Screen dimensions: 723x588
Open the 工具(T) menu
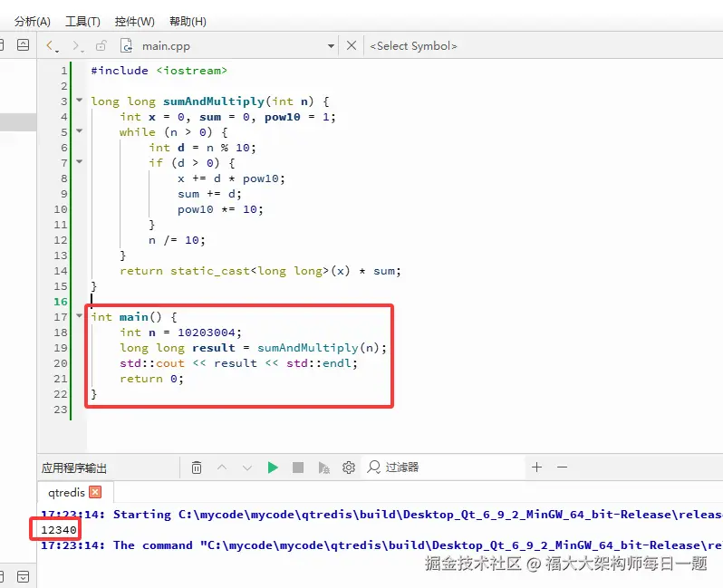click(82, 22)
